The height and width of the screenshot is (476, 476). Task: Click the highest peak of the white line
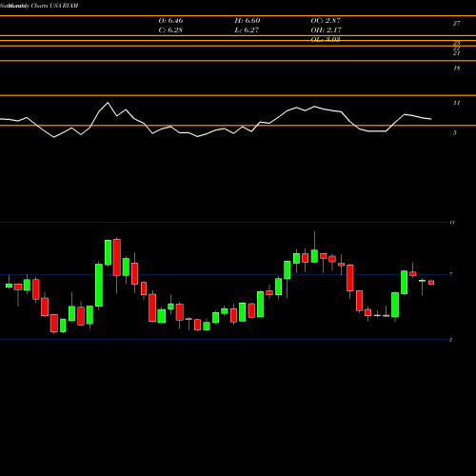(x=108, y=103)
